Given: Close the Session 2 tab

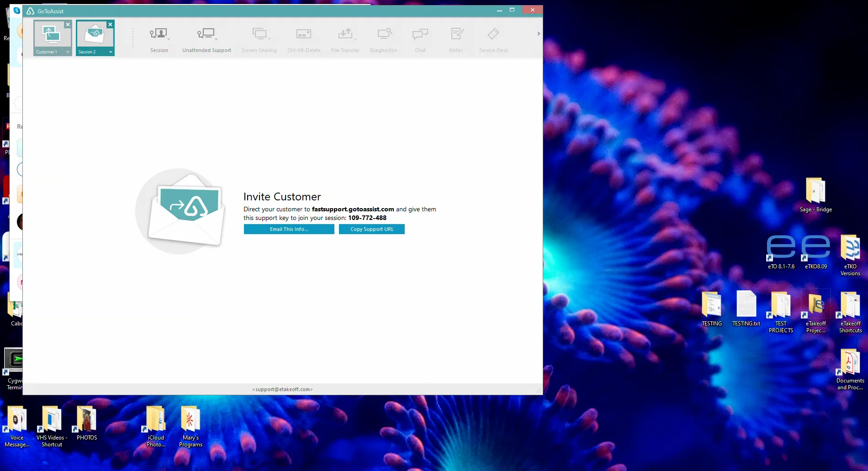Looking at the screenshot, I should (110, 24).
